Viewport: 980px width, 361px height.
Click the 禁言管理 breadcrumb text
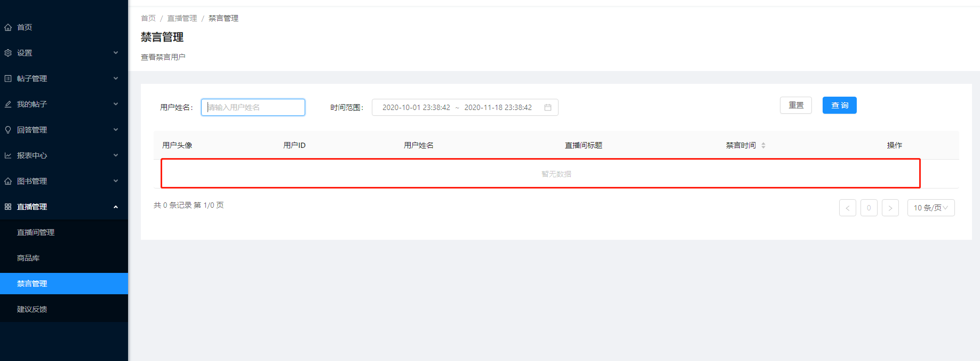[x=224, y=18]
